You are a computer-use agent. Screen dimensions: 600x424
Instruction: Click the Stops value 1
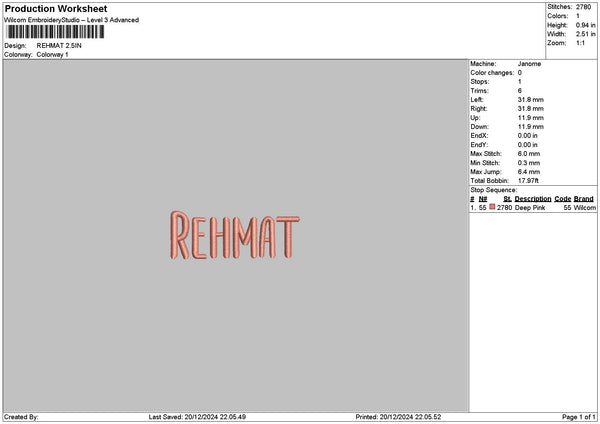coord(520,82)
